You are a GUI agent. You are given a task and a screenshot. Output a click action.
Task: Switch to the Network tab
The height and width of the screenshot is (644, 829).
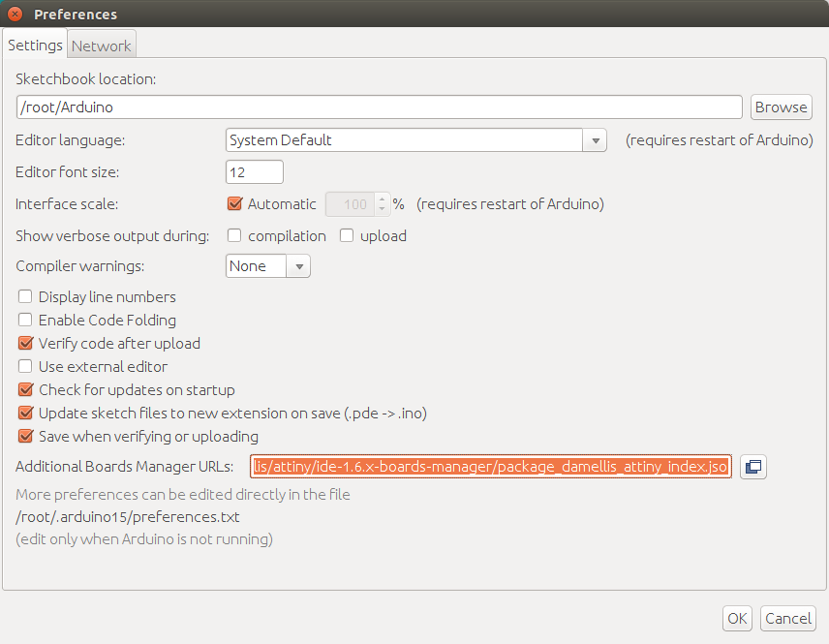click(101, 46)
